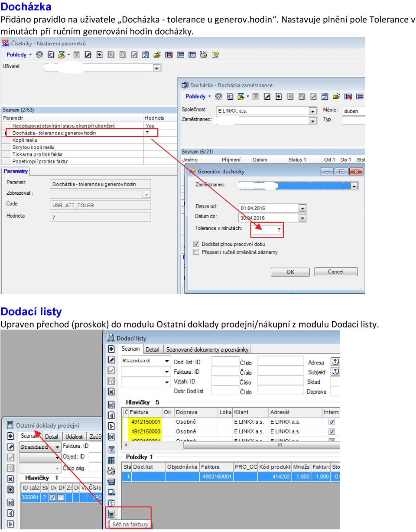This screenshot has height=532, width=416.
Task: Click Hodnota field in Parametry panel
Action: point(101,217)
